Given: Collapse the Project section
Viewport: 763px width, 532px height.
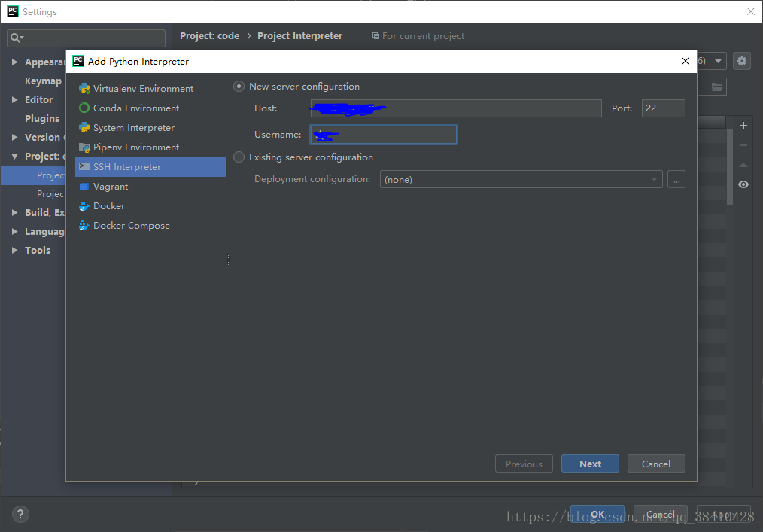Looking at the screenshot, I should pos(14,157).
